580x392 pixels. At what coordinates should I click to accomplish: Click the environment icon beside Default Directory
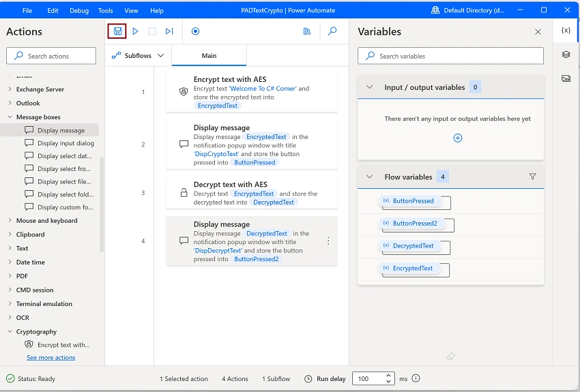pos(435,10)
